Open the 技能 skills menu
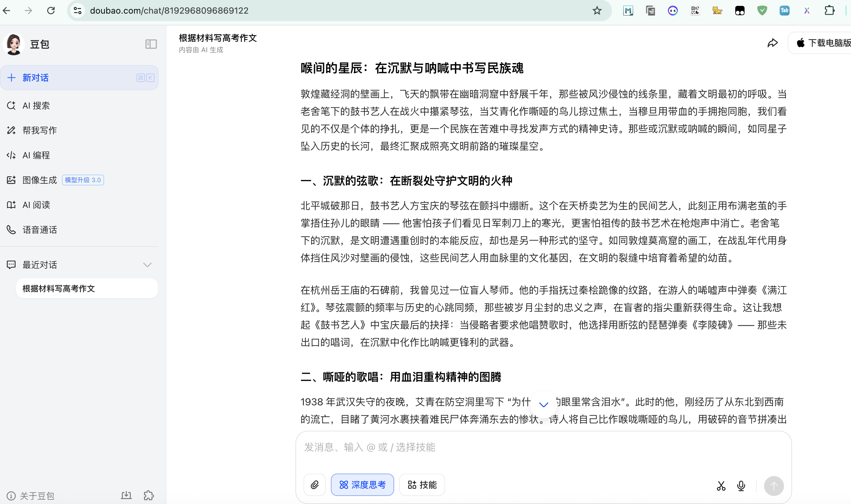Viewport: 851px width, 504px height. (422, 485)
